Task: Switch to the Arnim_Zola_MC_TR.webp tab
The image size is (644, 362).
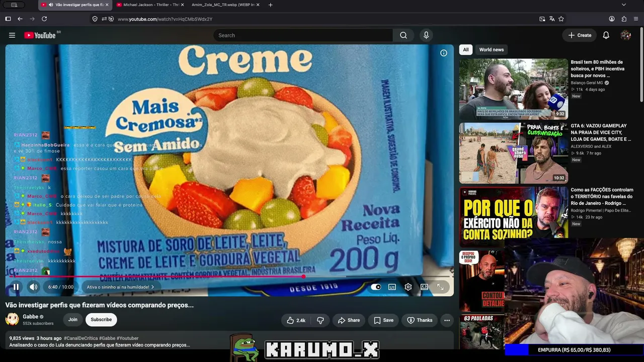Action: click(225, 5)
